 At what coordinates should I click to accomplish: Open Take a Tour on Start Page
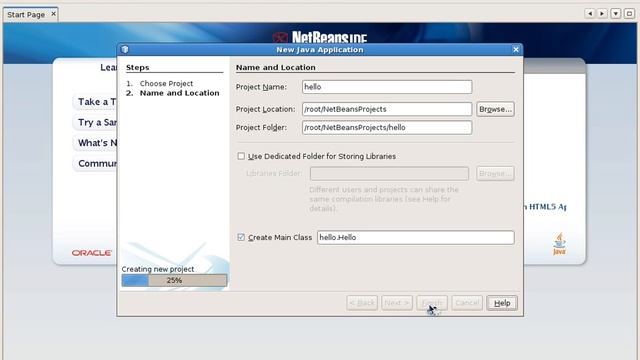tap(96, 102)
